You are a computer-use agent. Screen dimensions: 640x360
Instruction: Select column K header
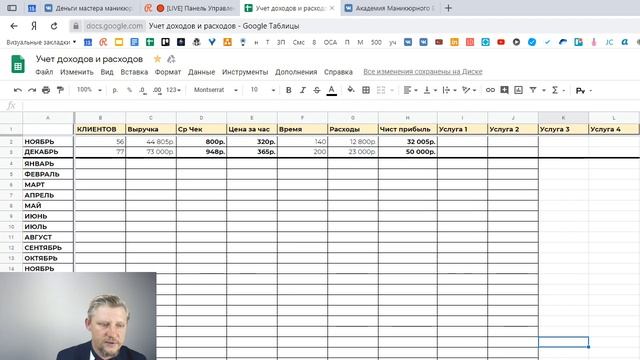click(x=563, y=118)
